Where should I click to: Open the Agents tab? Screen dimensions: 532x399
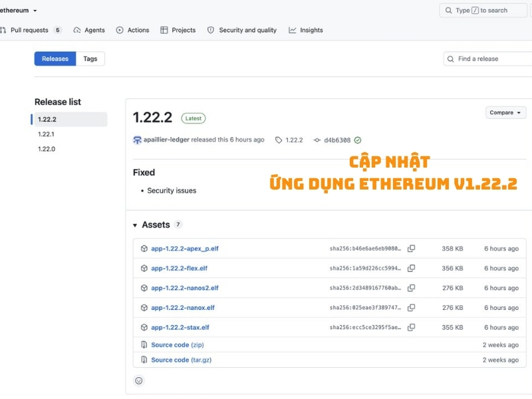click(x=89, y=30)
